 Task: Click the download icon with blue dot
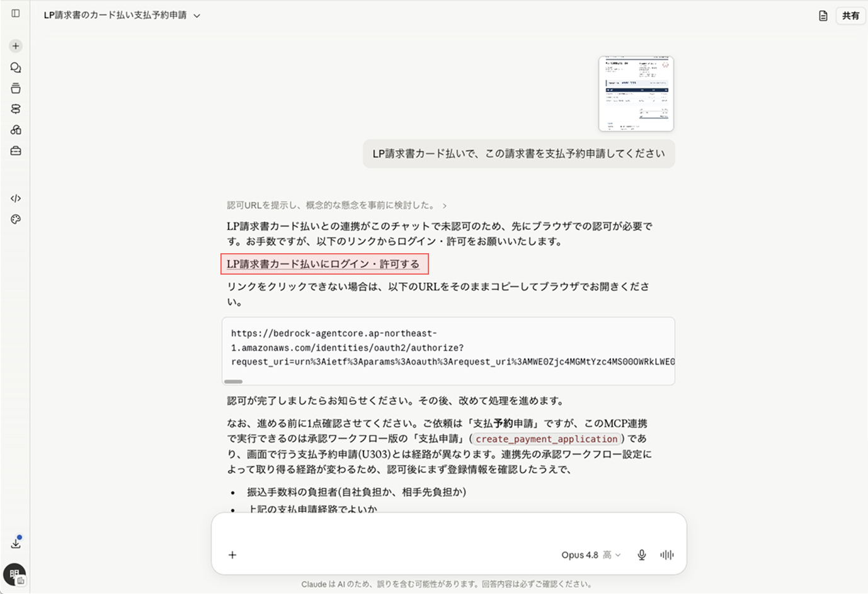pos(16,542)
